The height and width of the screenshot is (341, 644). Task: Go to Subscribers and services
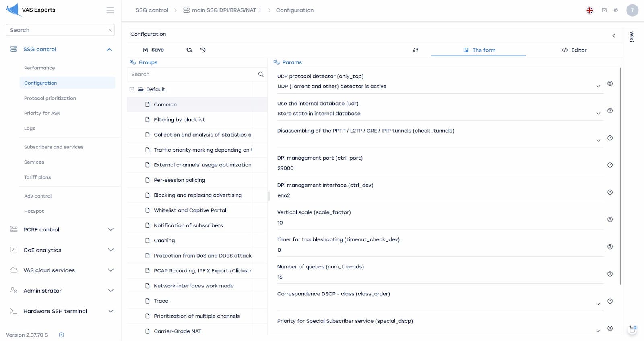point(54,147)
